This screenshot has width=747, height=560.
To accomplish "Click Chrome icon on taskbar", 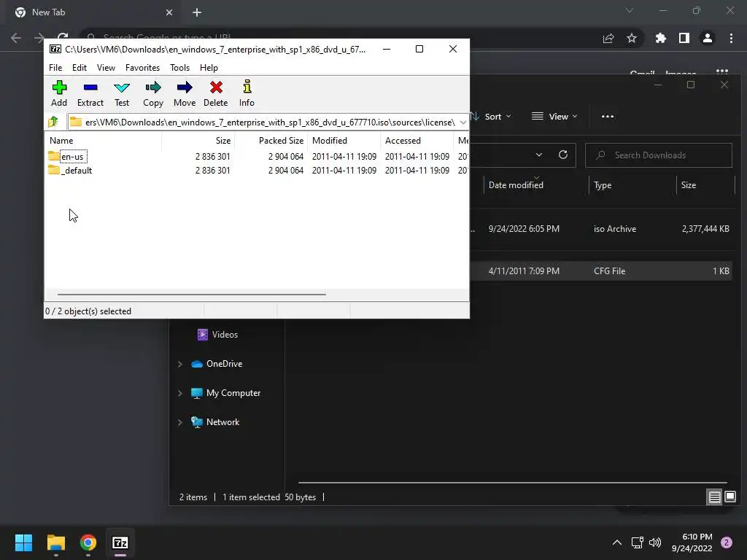I will [x=88, y=542].
